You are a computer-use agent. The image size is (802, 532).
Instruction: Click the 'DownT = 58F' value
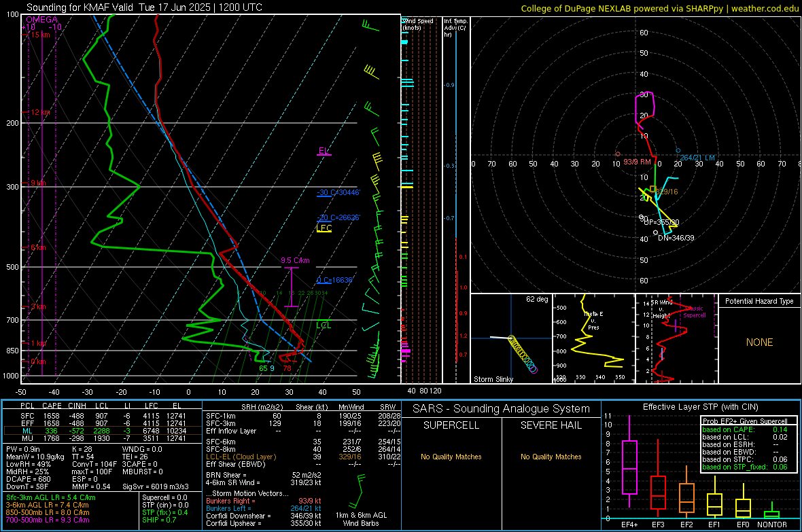pos(27,486)
